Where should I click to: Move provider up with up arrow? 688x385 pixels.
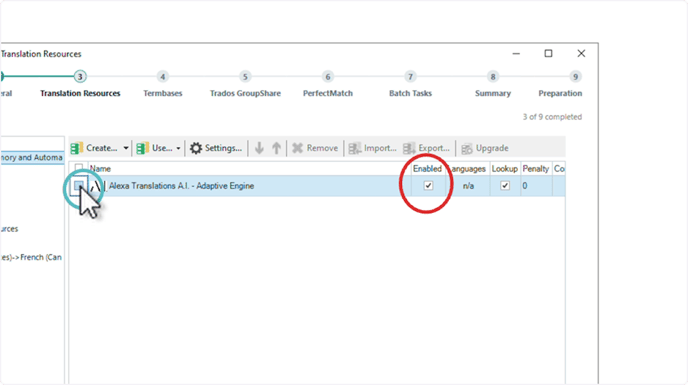click(276, 148)
